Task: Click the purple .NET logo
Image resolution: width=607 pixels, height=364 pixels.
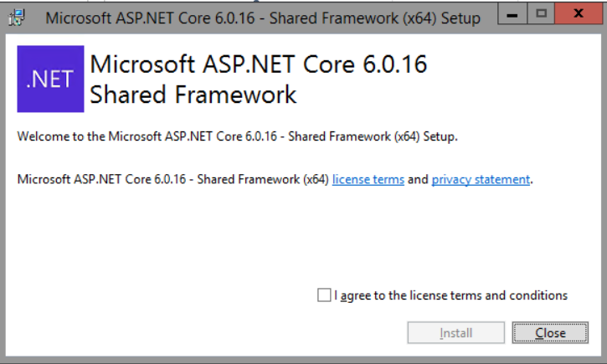Action: 50,79
